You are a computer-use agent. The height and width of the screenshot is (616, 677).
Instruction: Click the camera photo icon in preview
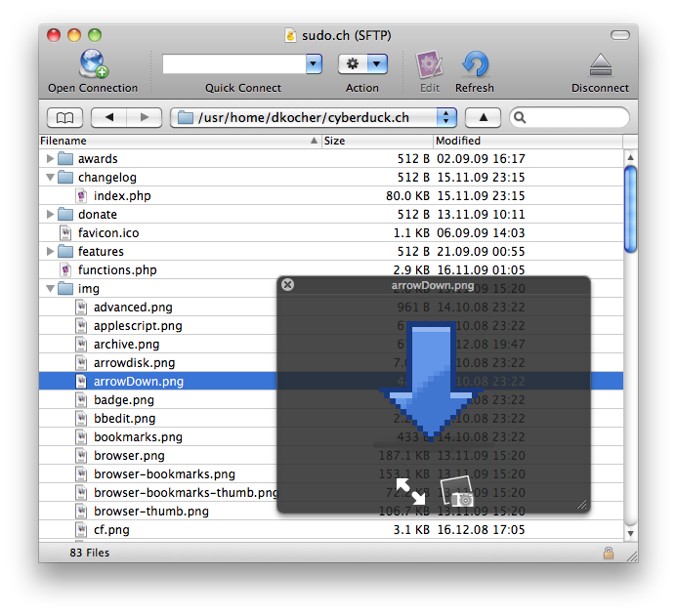[457, 492]
